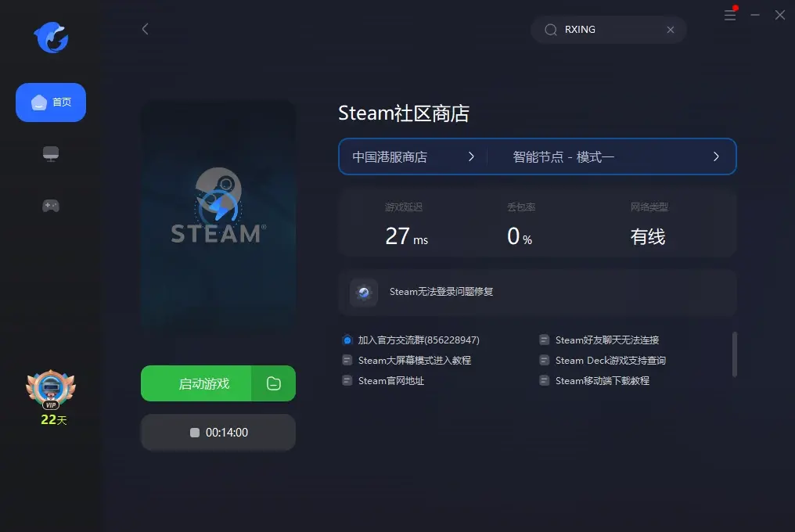Open the hamburger menu with red dot
Viewport: 795px width, 532px height.
click(730, 14)
